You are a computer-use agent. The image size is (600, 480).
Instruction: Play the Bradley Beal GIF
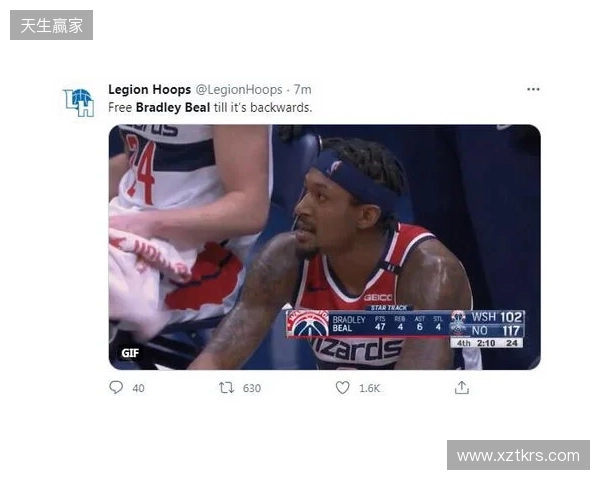pos(324,247)
